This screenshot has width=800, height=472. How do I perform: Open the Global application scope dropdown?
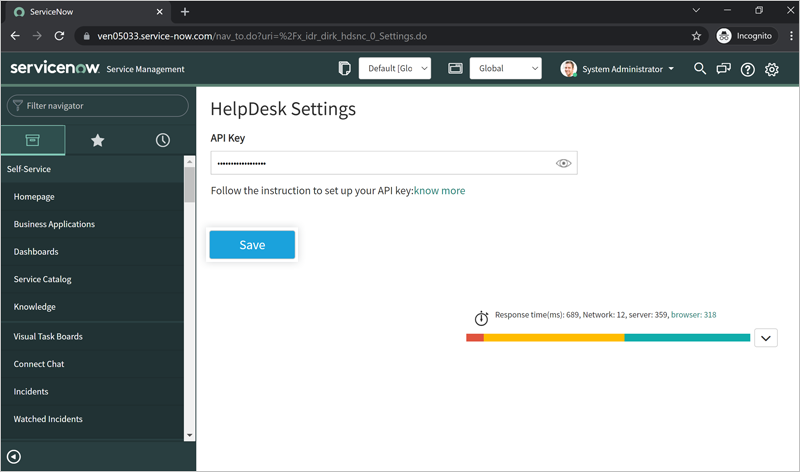point(505,69)
